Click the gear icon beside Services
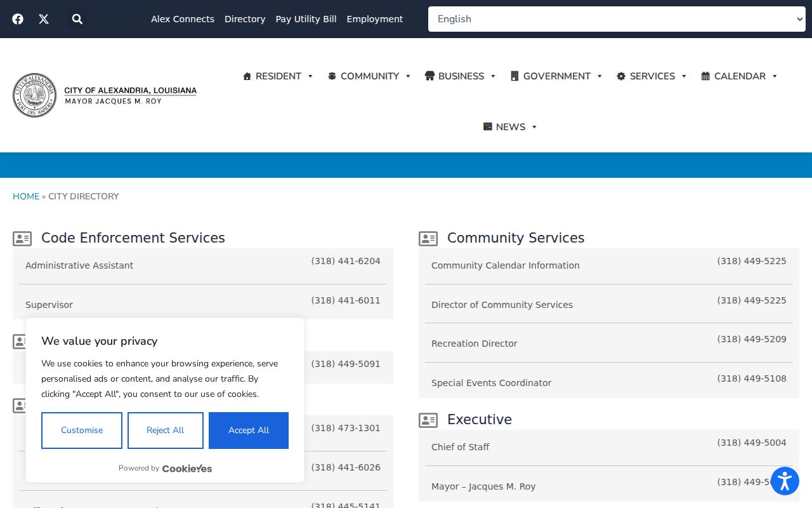 (621, 76)
